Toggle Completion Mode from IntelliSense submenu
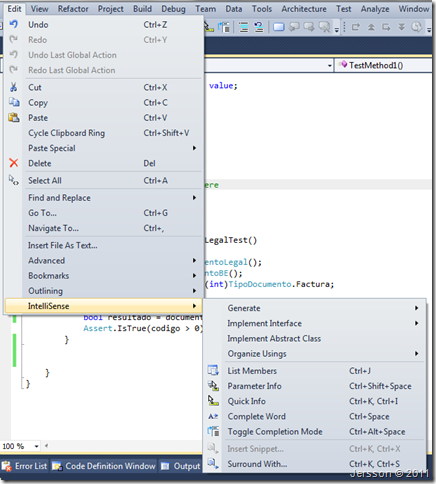 [314, 432]
